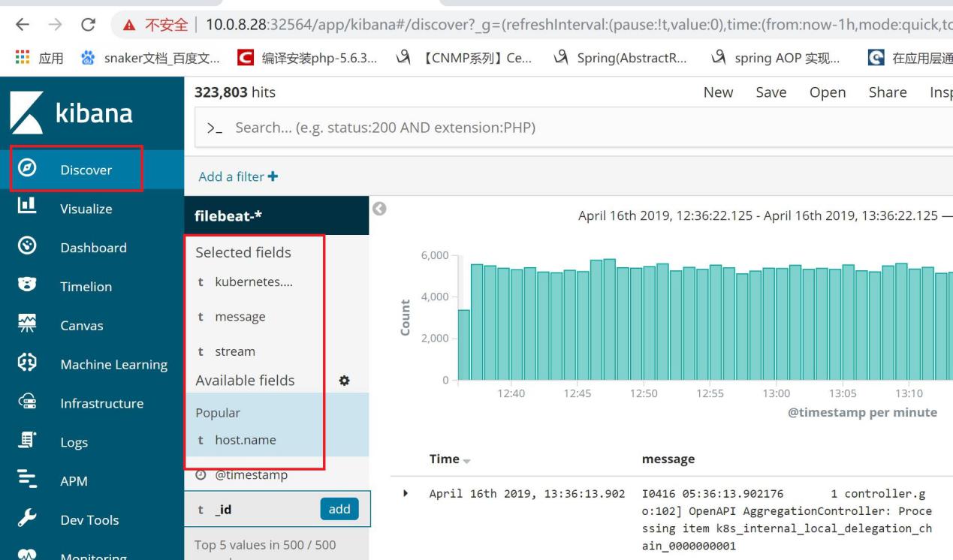Click the Available fields gear settings
This screenshot has height=560, width=953.
point(345,381)
